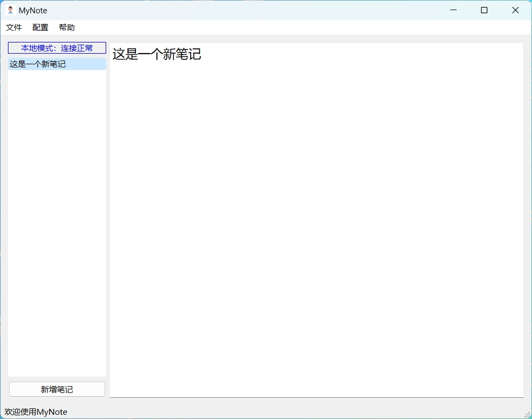Image resolution: width=532 pixels, height=419 pixels.
Task: Open the 帮助 menu
Action: [x=67, y=28]
